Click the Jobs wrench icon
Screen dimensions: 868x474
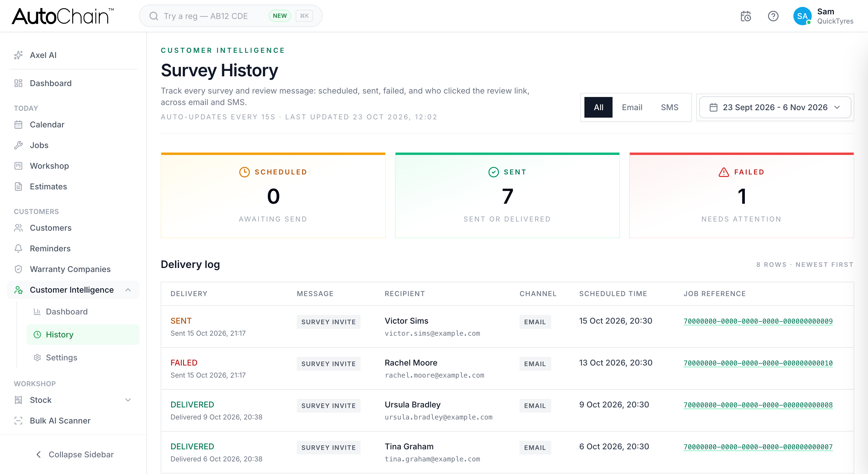coord(19,145)
